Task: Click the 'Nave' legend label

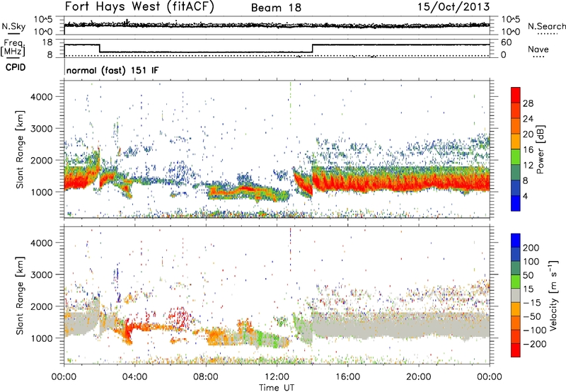Action: coord(538,49)
